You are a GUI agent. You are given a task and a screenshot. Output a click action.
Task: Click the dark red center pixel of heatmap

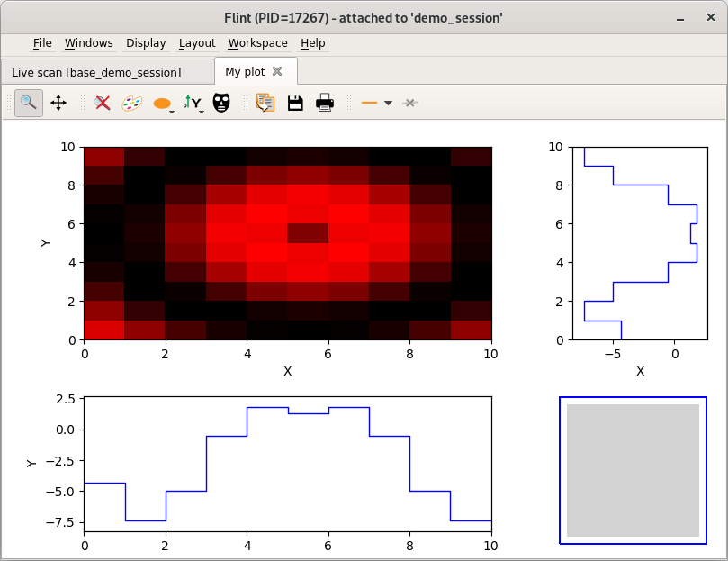pos(308,233)
